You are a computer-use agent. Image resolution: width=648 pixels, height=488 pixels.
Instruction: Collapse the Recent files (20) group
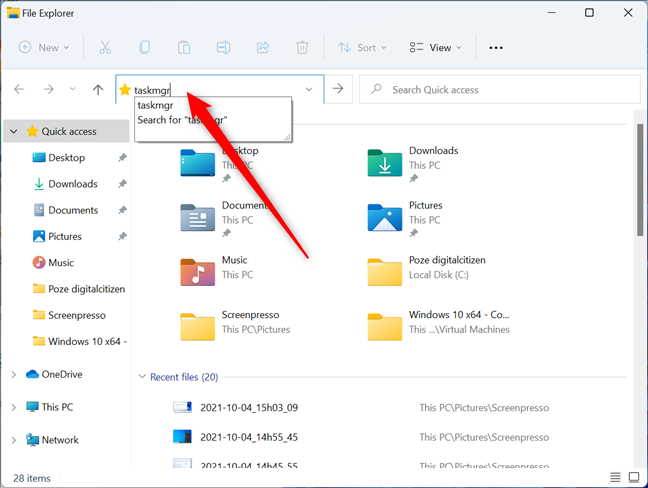pos(142,377)
